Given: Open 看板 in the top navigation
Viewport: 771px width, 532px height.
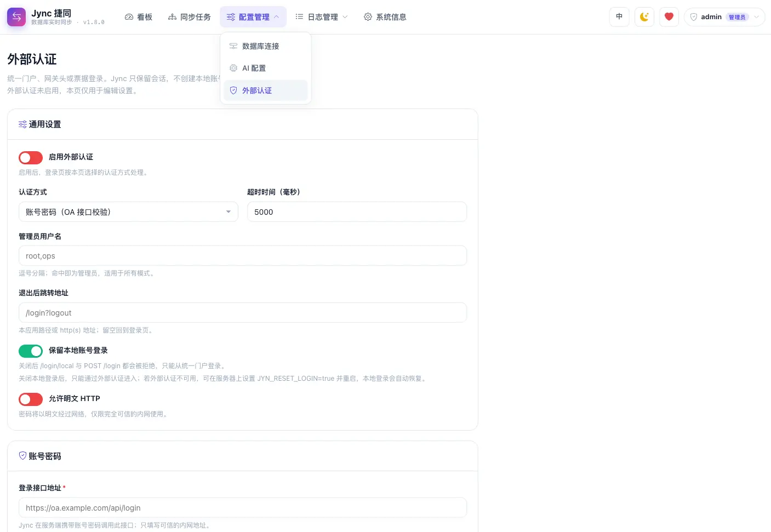Looking at the screenshot, I should coord(139,17).
